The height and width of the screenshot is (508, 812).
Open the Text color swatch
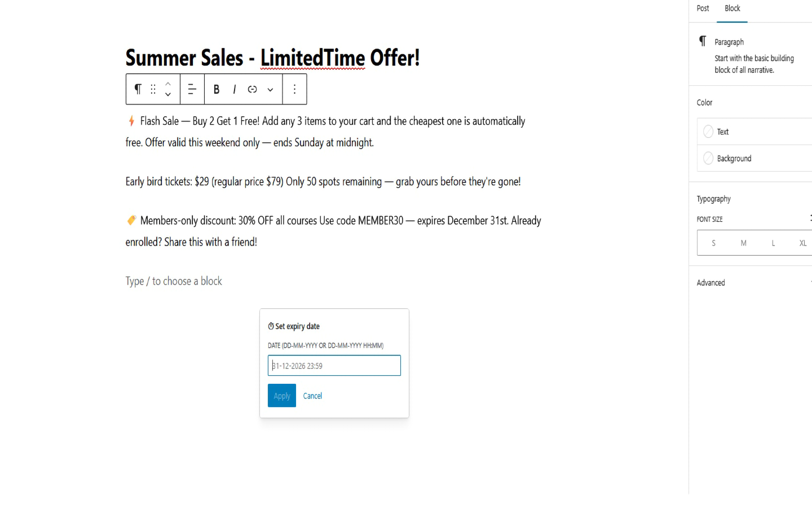[708, 131]
